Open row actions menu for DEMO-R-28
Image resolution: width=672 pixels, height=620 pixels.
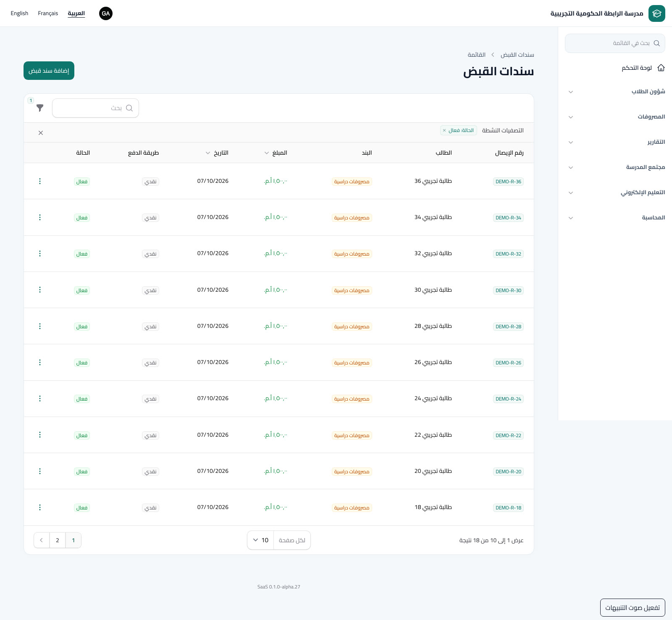tap(40, 326)
